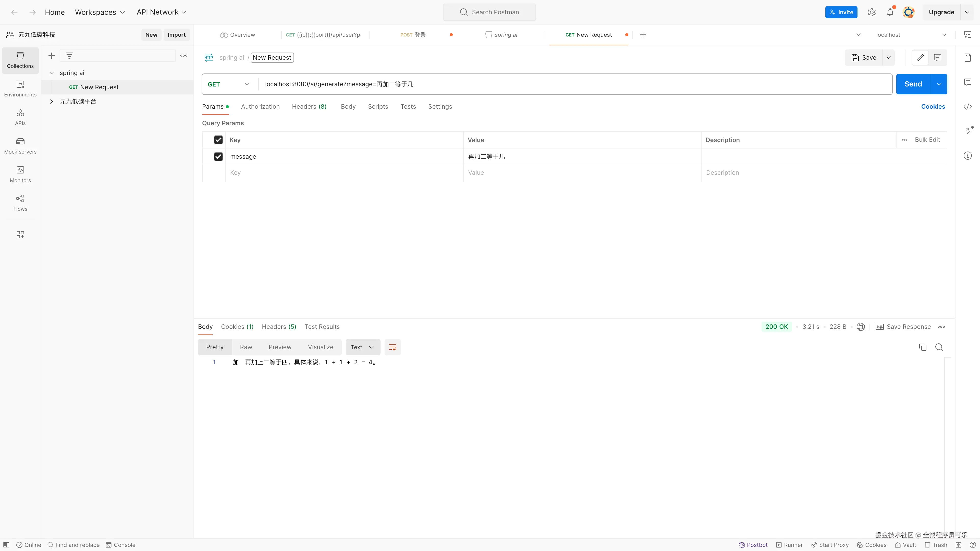Open the response Headers (5) tab
This screenshot has height=551, width=980.
tap(279, 327)
